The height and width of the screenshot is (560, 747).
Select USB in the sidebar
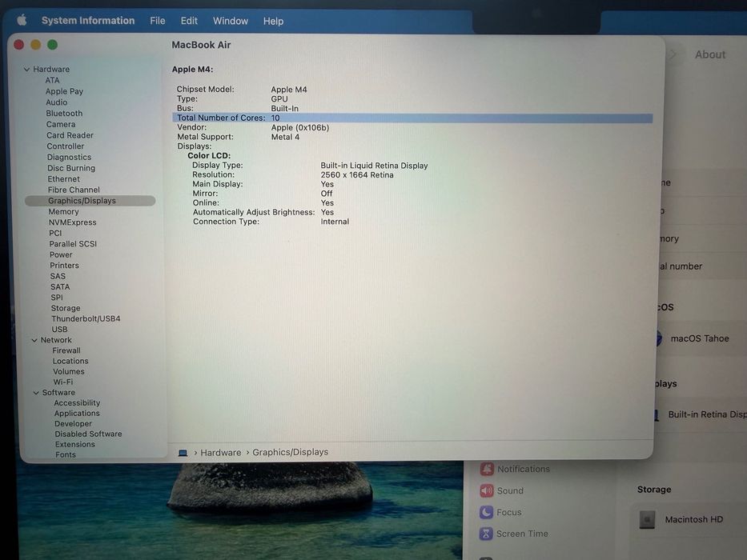59,329
